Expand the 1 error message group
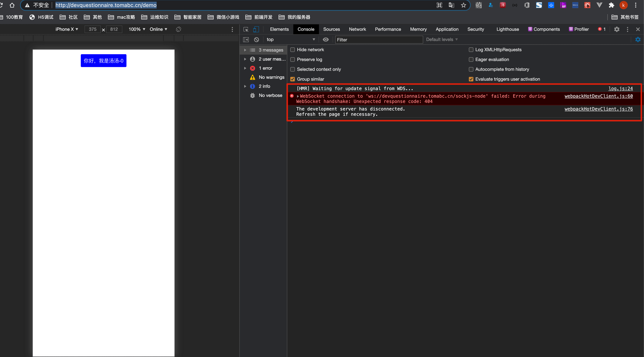The width and height of the screenshot is (644, 357). pos(245,68)
